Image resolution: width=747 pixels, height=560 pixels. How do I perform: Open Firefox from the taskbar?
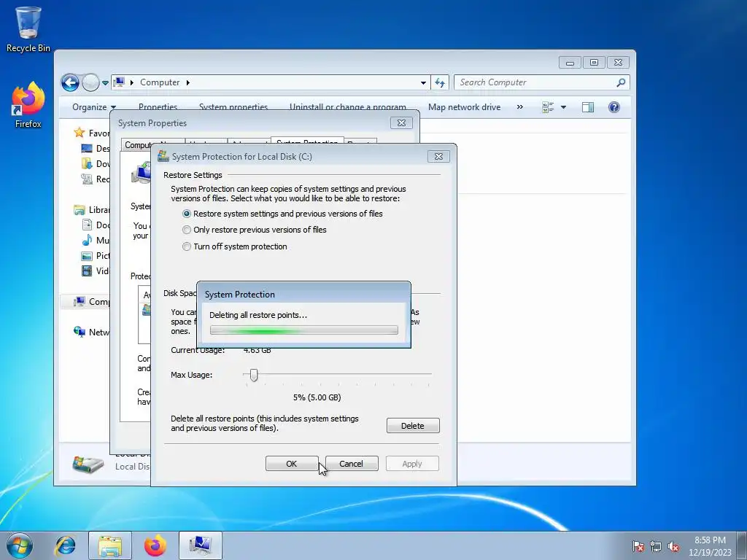coord(155,545)
